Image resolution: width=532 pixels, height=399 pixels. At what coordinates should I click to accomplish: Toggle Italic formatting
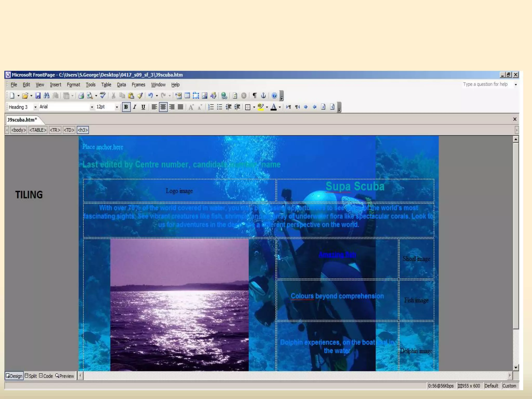point(135,107)
